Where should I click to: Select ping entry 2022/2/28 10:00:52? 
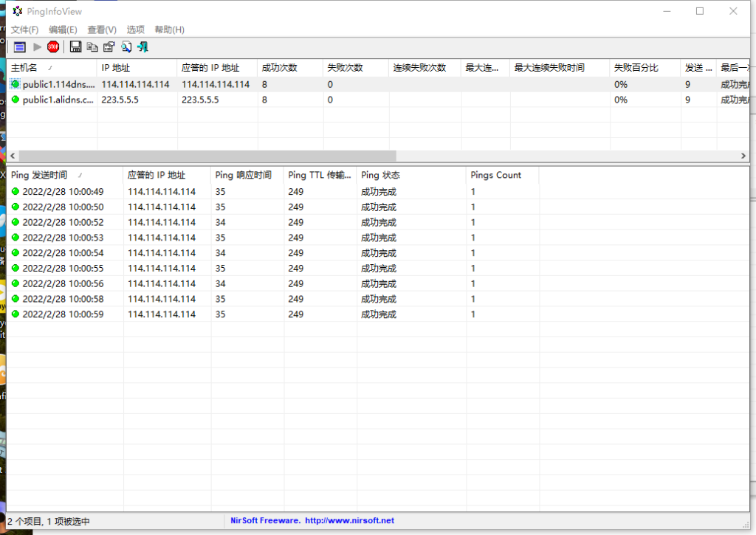(x=273, y=222)
